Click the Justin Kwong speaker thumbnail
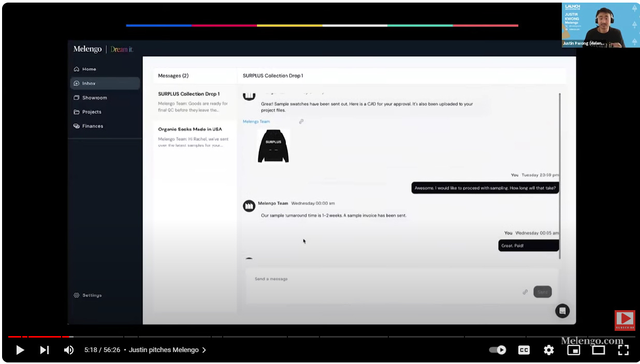Image resolution: width=640 pixels, height=364 pixels. 601,25
